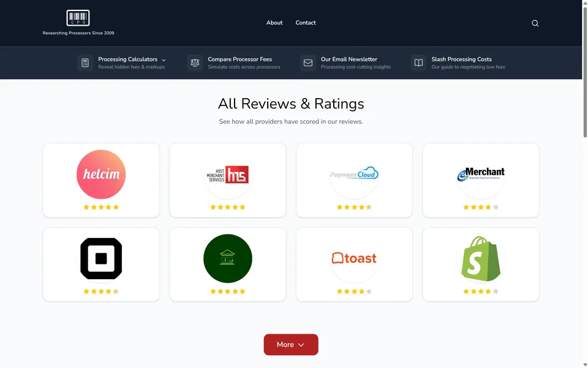Click eMerchant's four-star rating
The width and height of the screenshot is (588, 368).
click(x=481, y=207)
